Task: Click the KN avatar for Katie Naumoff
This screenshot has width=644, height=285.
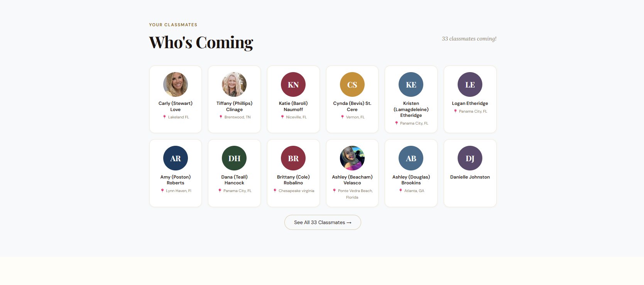Action: coord(293,84)
